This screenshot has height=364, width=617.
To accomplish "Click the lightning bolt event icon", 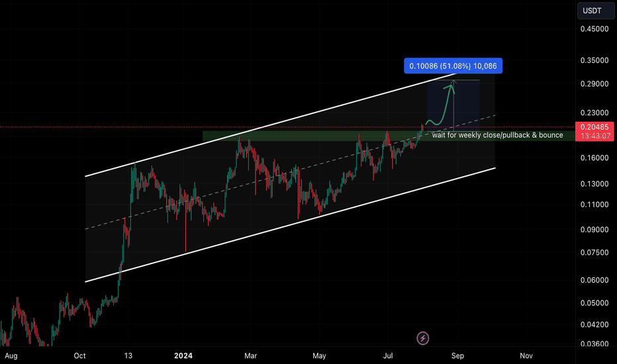I will coord(422,338).
